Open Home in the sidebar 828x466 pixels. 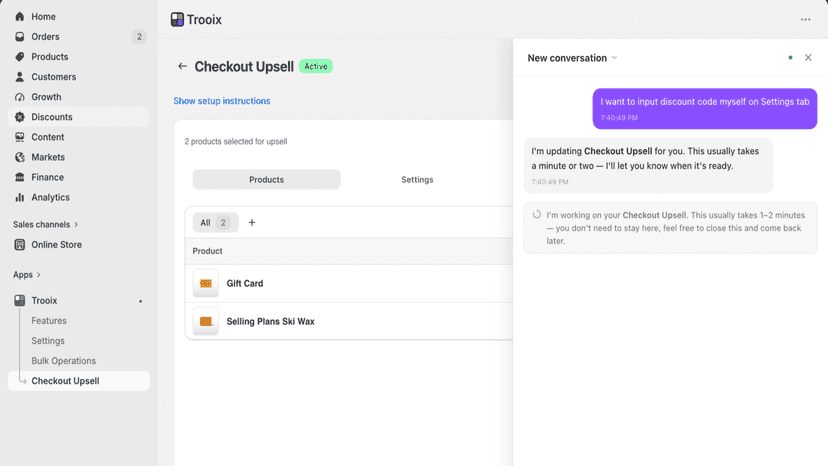[x=79, y=16]
